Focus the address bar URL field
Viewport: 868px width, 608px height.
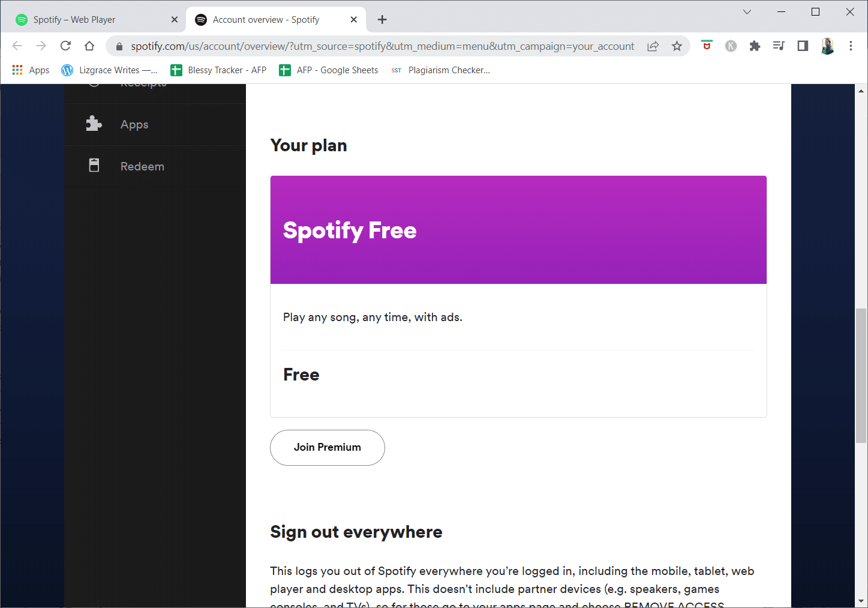(x=382, y=46)
